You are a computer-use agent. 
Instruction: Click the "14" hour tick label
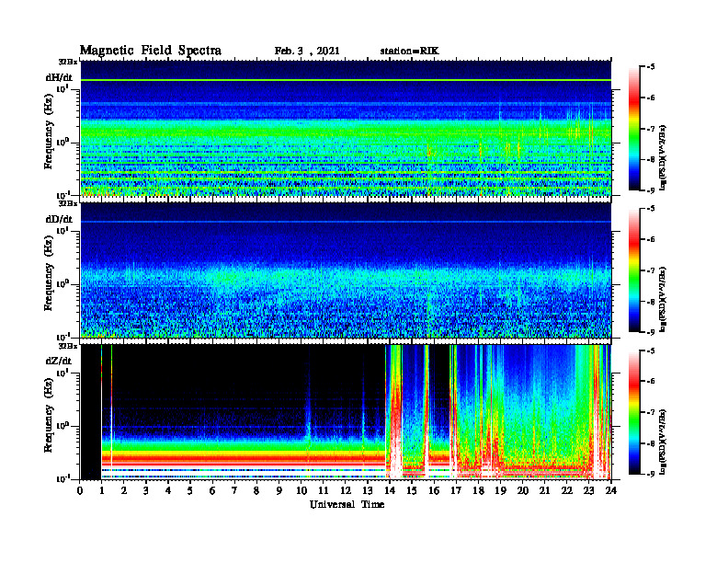390,490
